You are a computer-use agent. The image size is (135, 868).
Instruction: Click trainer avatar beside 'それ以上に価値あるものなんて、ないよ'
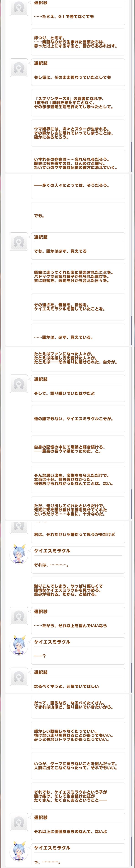19,822
